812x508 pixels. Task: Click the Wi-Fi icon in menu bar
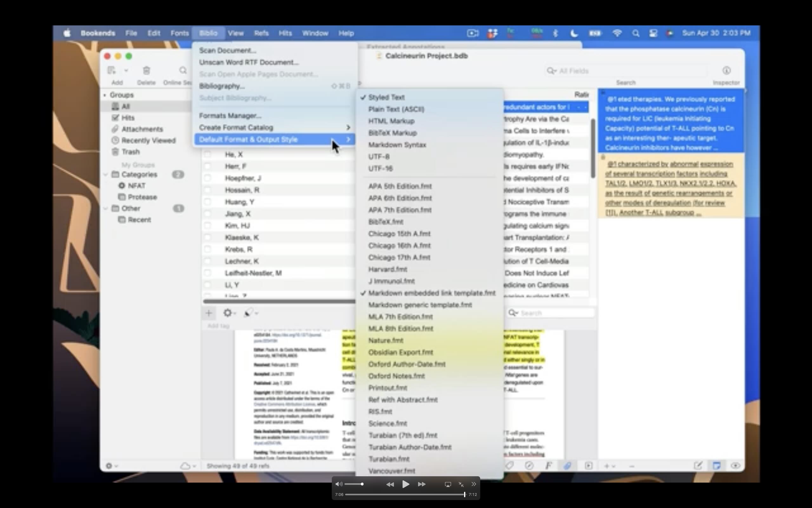tap(617, 33)
